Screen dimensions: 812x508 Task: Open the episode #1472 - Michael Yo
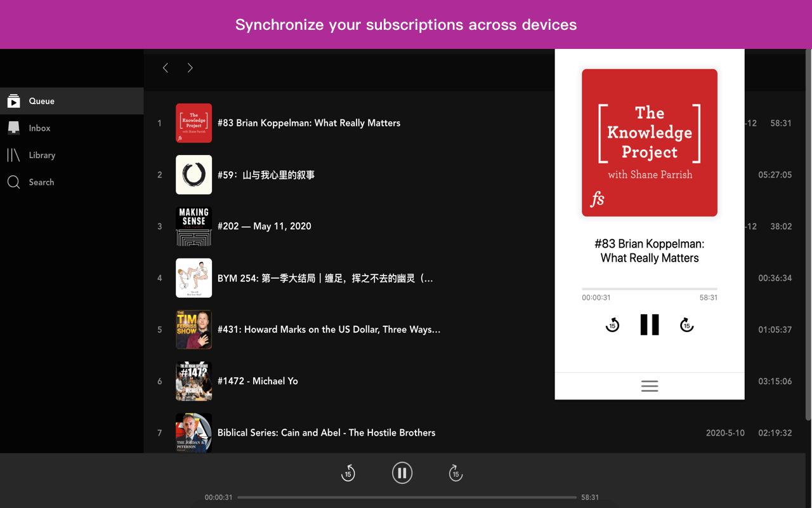(x=258, y=380)
